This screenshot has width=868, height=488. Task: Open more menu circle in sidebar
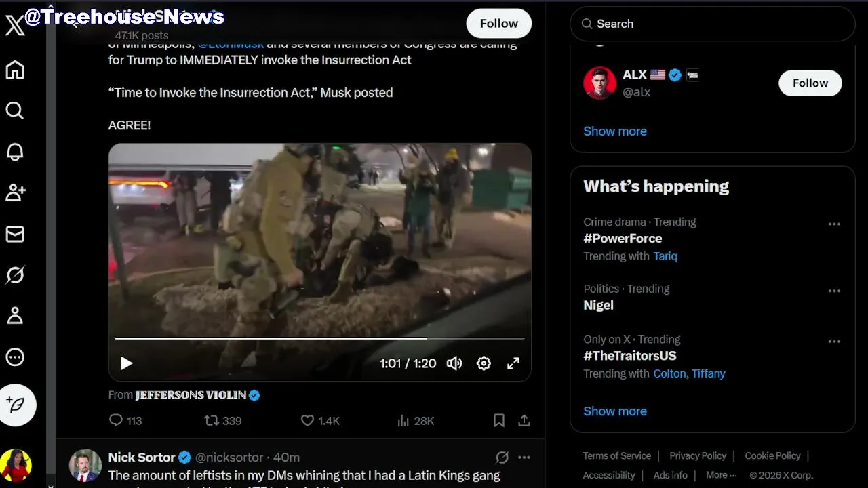tap(15, 357)
